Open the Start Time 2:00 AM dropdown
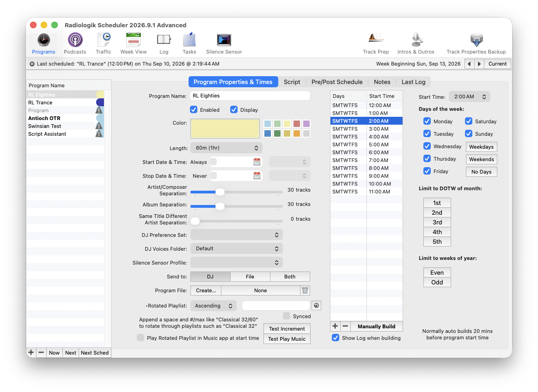This screenshot has height=392, width=538. point(470,97)
